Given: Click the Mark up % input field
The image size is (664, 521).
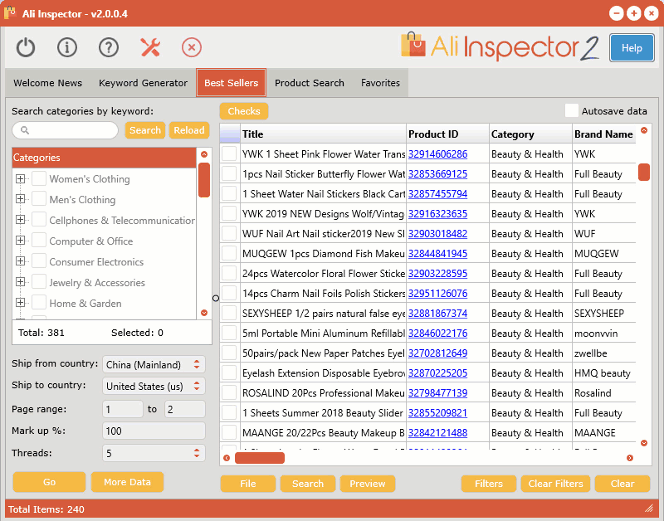Looking at the screenshot, I should tap(154, 431).
